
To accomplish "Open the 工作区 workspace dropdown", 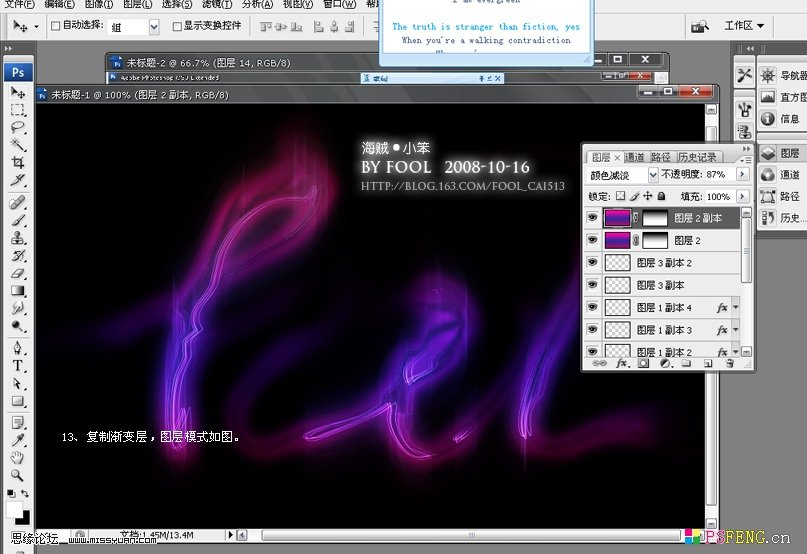I will click(x=744, y=25).
